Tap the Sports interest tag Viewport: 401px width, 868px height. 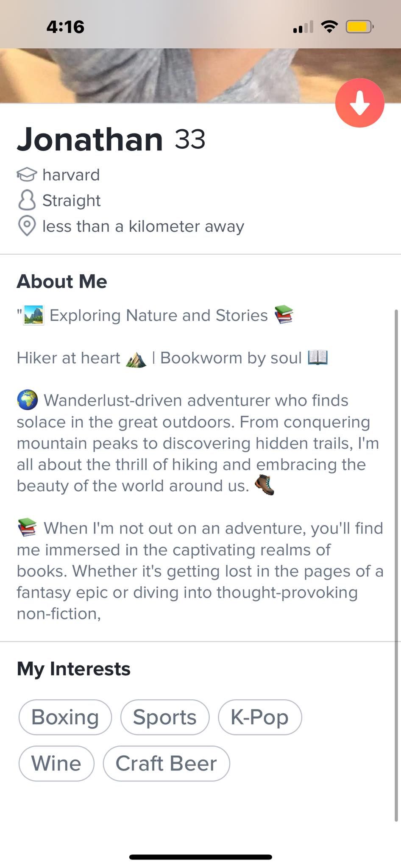[x=164, y=717]
